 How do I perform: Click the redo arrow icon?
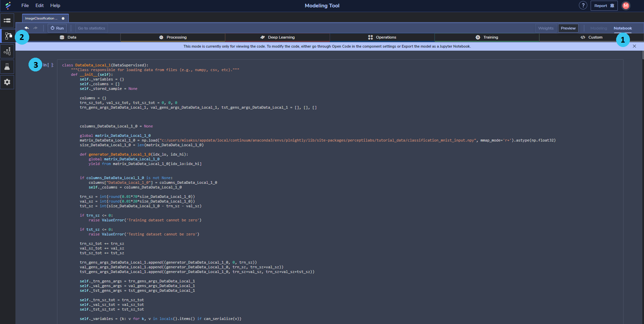[x=36, y=28]
